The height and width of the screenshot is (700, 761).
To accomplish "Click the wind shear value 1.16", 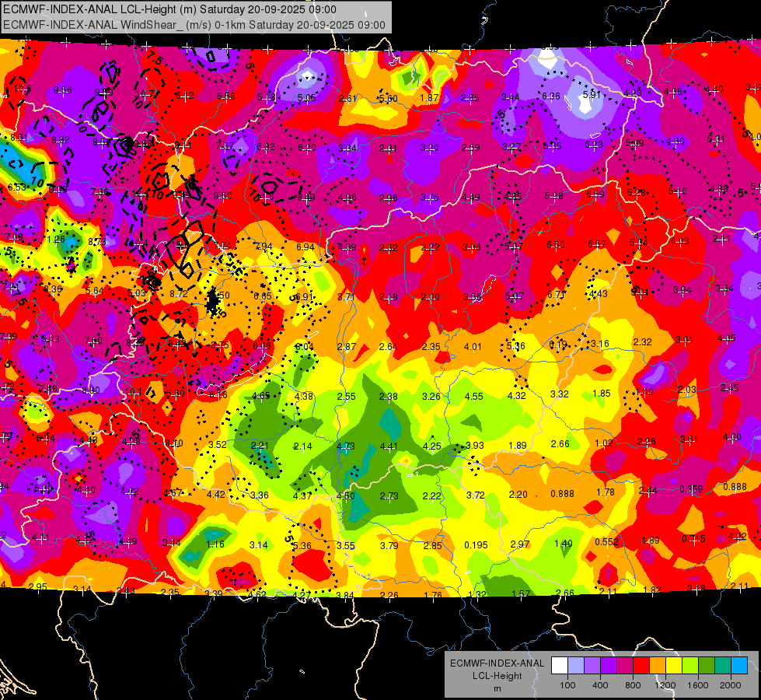I will (x=215, y=544).
